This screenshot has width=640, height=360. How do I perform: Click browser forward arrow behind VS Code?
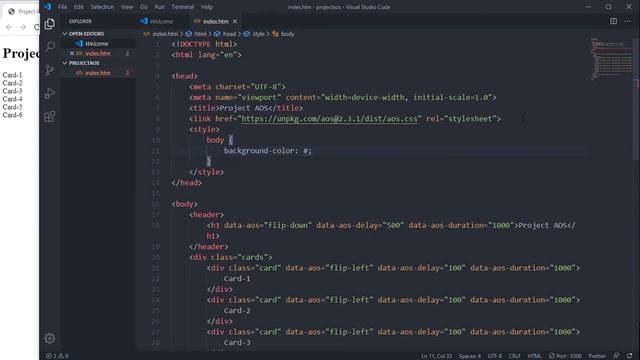point(23,27)
